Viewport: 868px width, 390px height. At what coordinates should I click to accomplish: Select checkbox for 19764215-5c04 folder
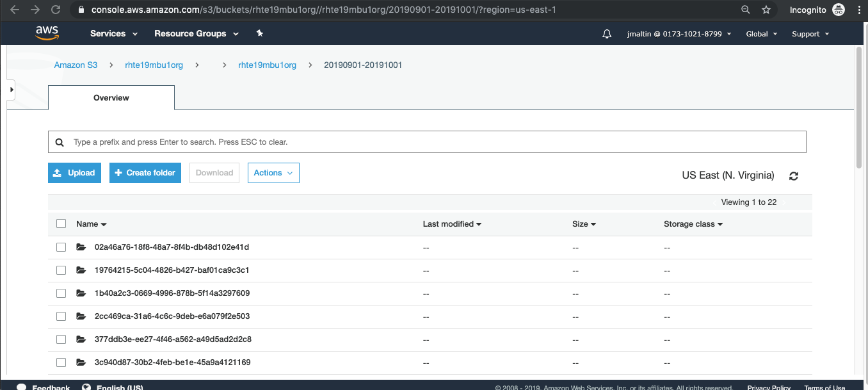pos(61,270)
